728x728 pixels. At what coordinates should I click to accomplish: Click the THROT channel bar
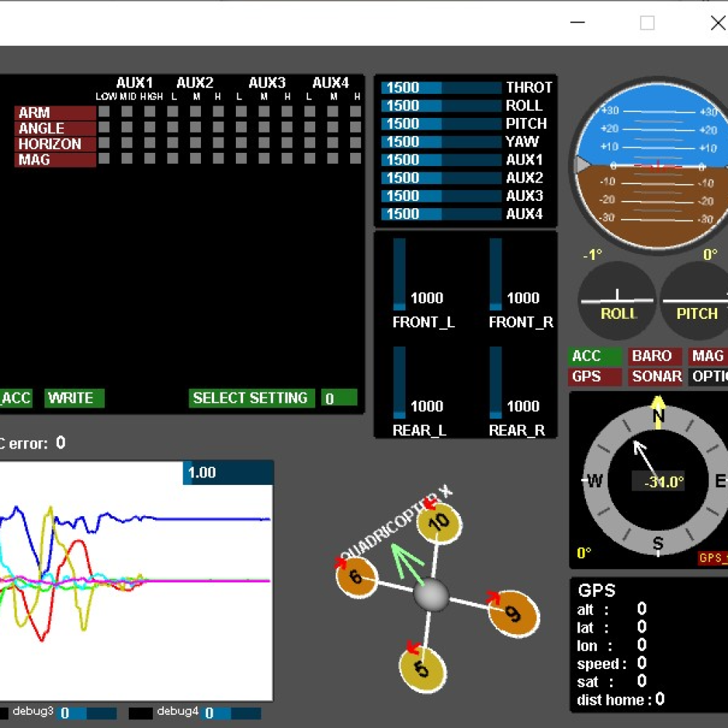pyautogui.click(x=442, y=88)
